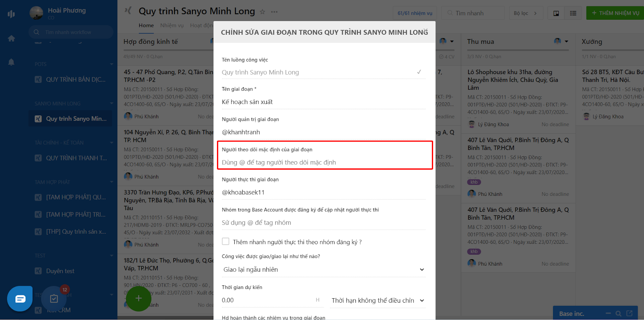Switch to list view layout icon
The image size is (644, 320).
[573, 13]
